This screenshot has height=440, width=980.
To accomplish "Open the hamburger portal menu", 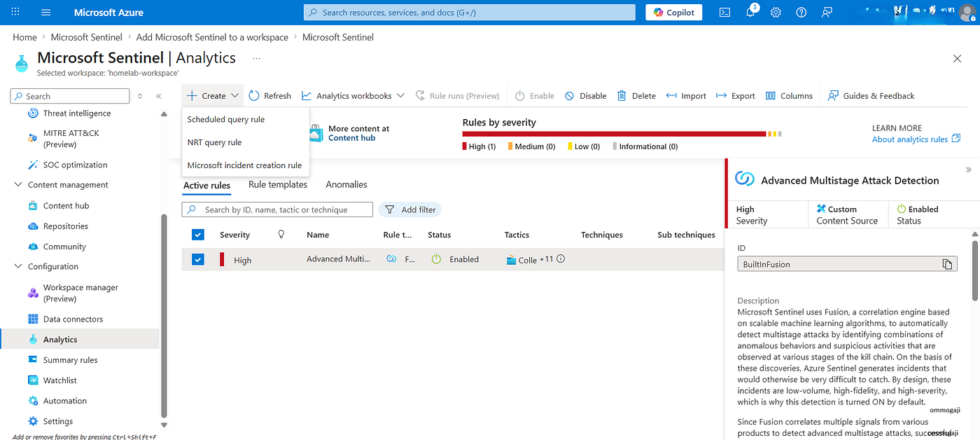I will pyautogui.click(x=46, y=13).
